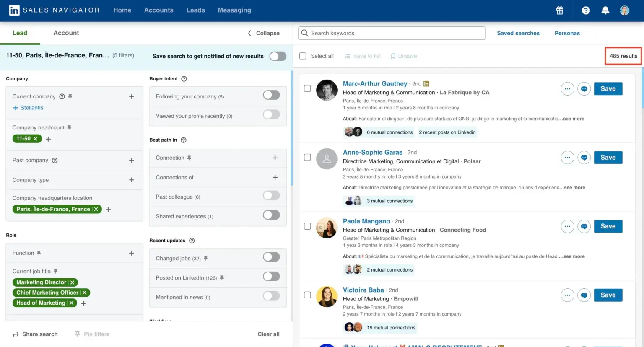Toggle save search notifications switch
This screenshot has height=347, width=644.
278,56
